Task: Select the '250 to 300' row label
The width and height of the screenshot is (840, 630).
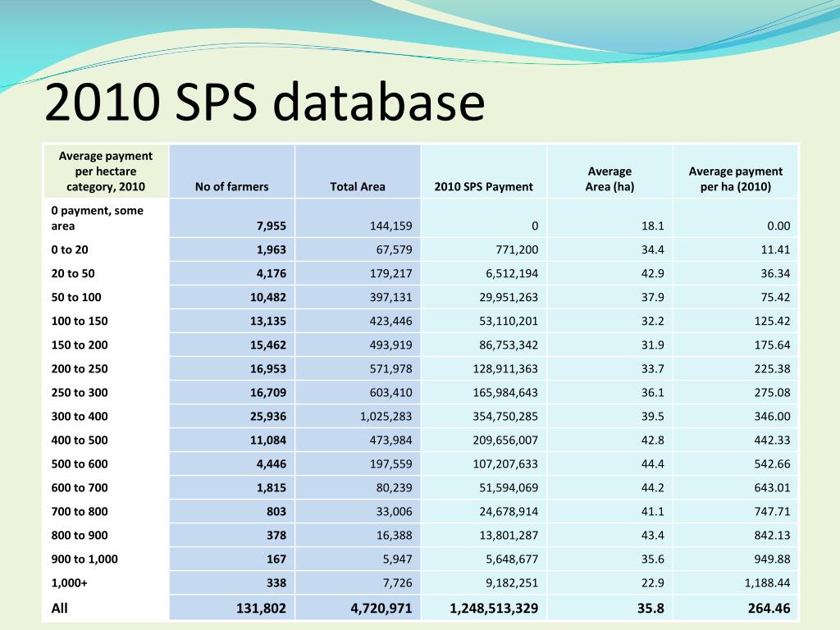Action: point(80,393)
